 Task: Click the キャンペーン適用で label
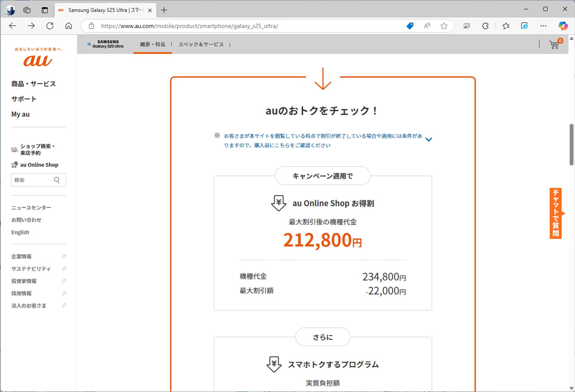pyautogui.click(x=323, y=176)
